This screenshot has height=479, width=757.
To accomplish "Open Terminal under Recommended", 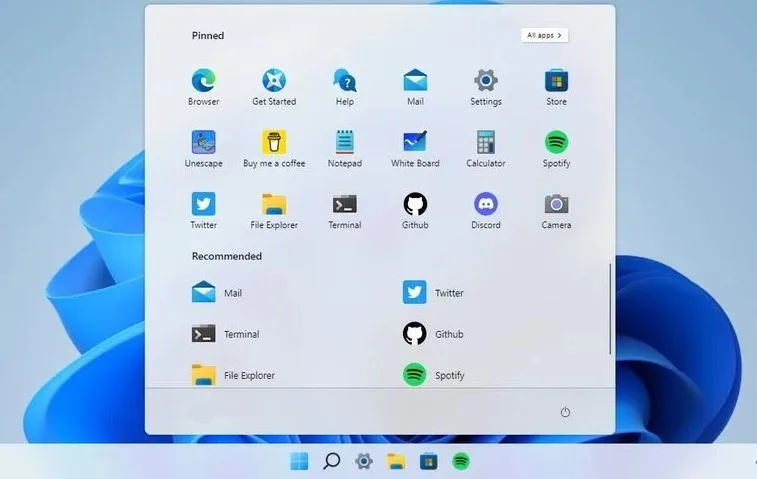I will tap(225, 334).
